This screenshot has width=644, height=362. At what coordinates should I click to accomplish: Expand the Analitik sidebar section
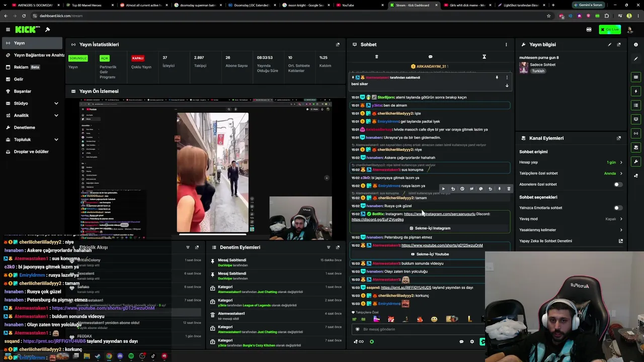56,116
